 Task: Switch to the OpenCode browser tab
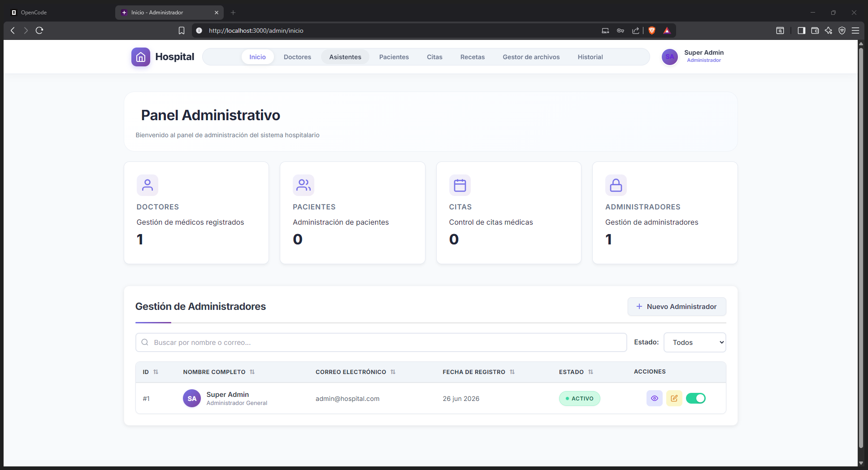click(58, 13)
